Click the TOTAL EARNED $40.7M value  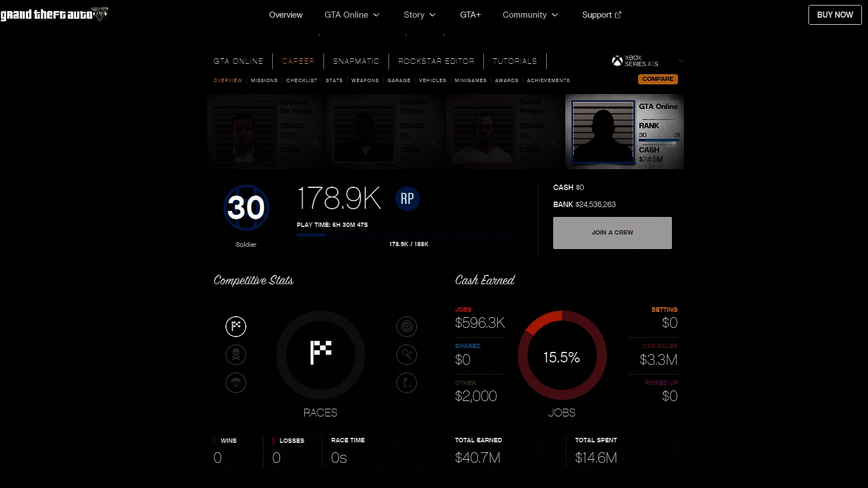click(478, 458)
